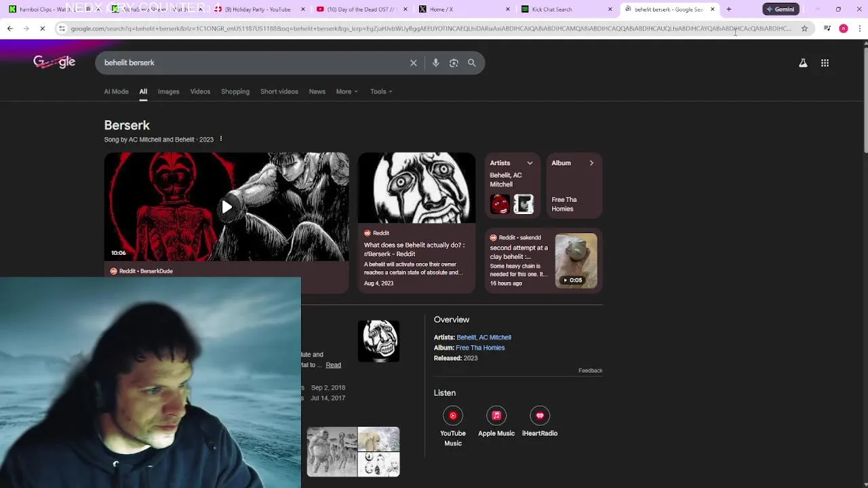Send Feedback on overview panel
This screenshot has height=488, width=868.
pyautogui.click(x=590, y=371)
